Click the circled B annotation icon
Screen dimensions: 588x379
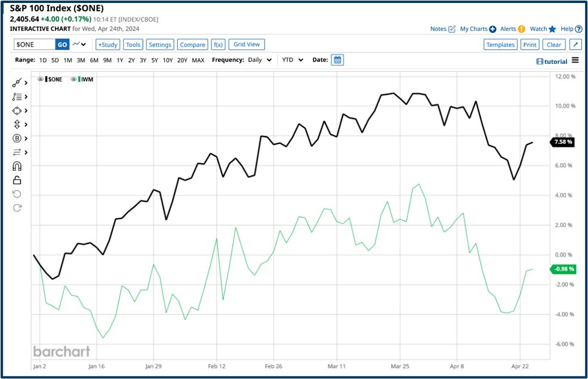coord(16,138)
